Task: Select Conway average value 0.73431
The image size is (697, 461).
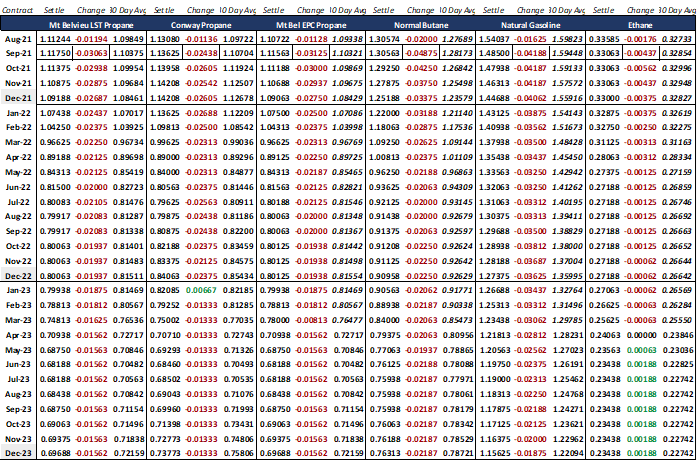Action: coord(238,424)
